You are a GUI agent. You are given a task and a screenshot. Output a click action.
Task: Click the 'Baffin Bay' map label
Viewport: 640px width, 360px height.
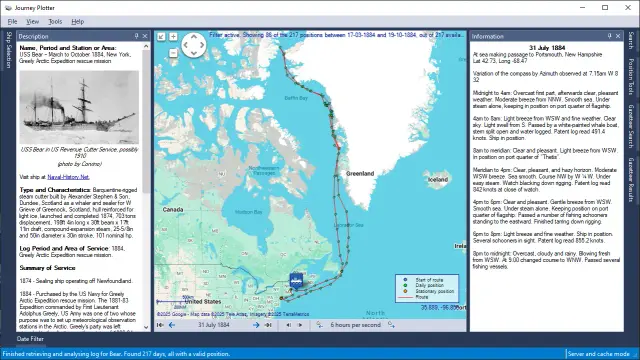pyautogui.click(x=296, y=98)
